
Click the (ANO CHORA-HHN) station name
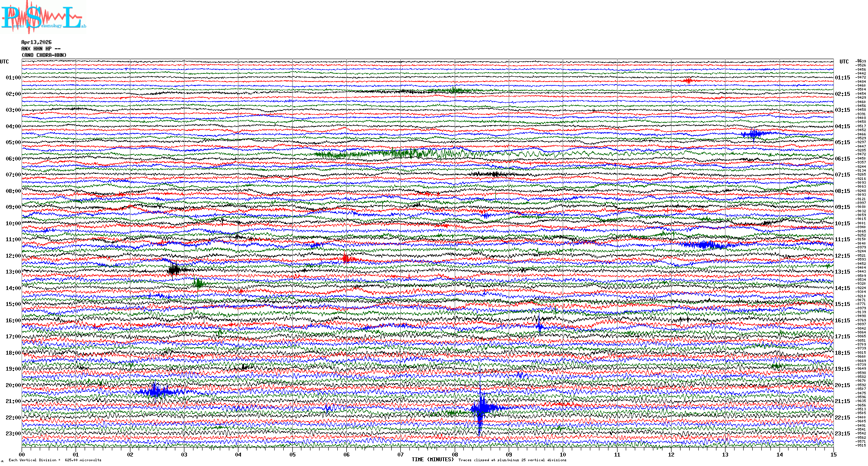[44, 55]
